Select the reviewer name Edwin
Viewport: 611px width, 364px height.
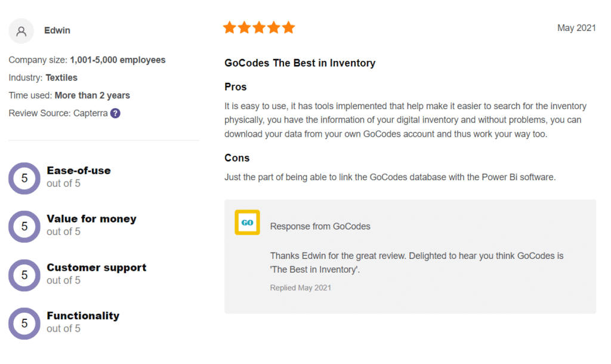tap(57, 30)
